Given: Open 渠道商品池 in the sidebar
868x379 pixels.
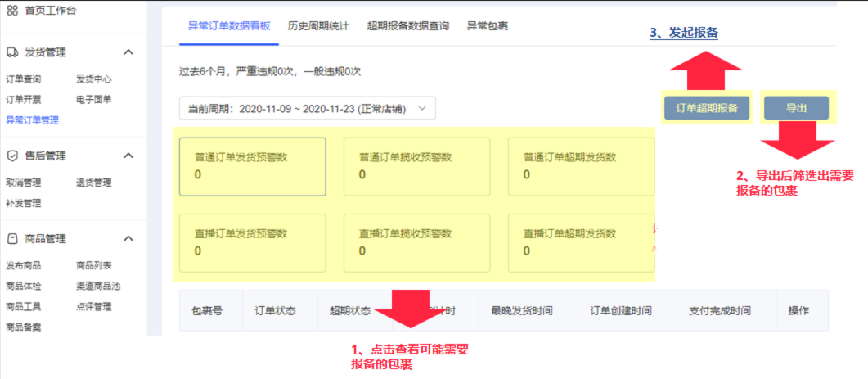Looking at the screenshot, I should (x=98, y=287).
